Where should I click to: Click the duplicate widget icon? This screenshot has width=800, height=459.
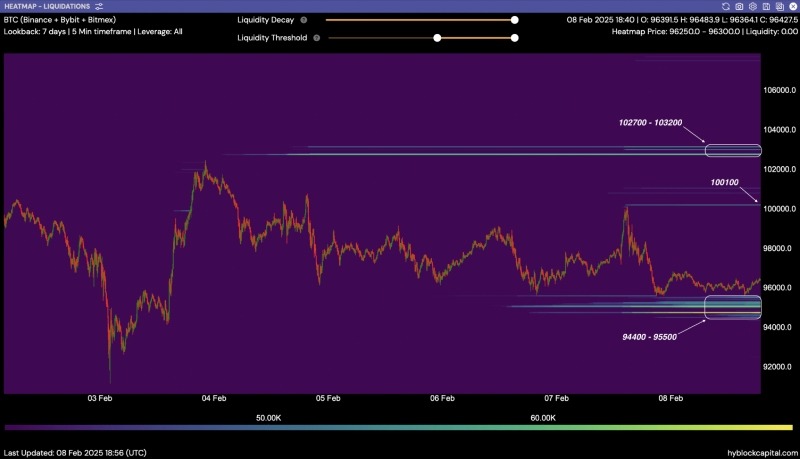(x=780, y=7)
